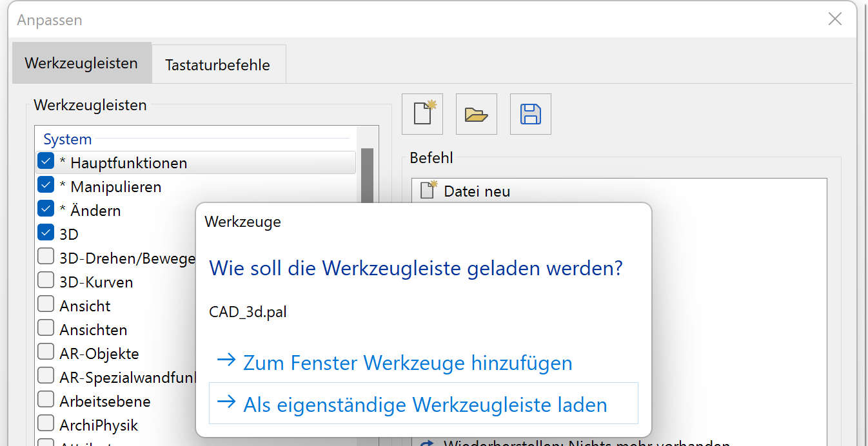Viewport: 868px width, 446px height.
Task: Disable the Ändern toolbar checkbox
Action: (x=45, y=208)
